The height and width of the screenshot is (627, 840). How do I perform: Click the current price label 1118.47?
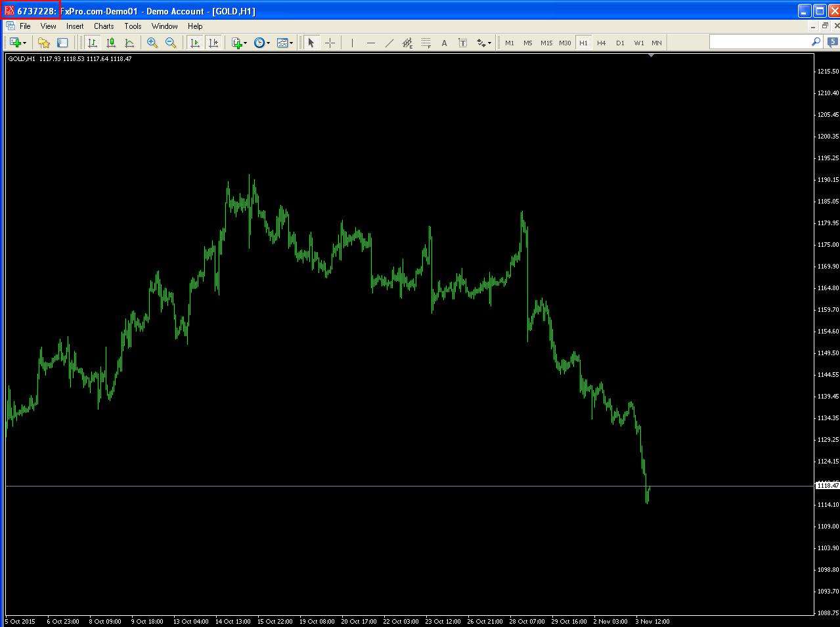tap(828, 485)
